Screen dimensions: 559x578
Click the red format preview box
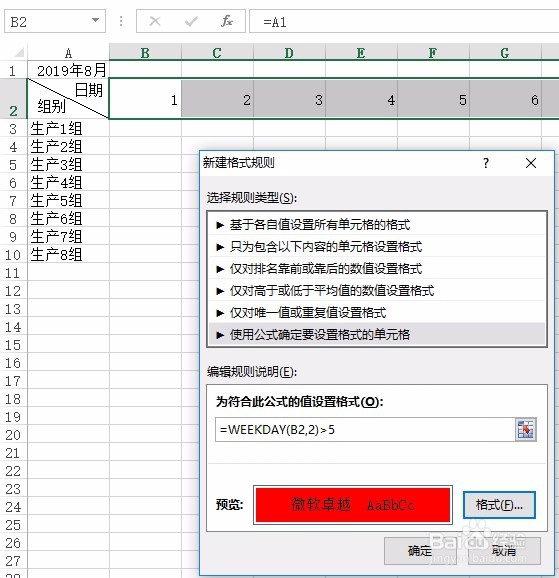pyautogui.click(x=353, y=505)
